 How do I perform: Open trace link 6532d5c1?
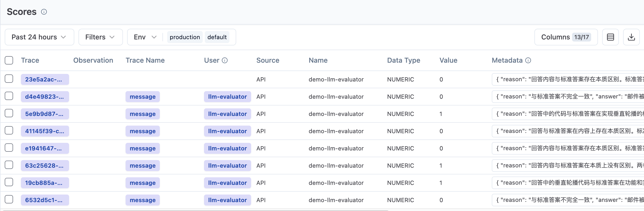(45, 200)
